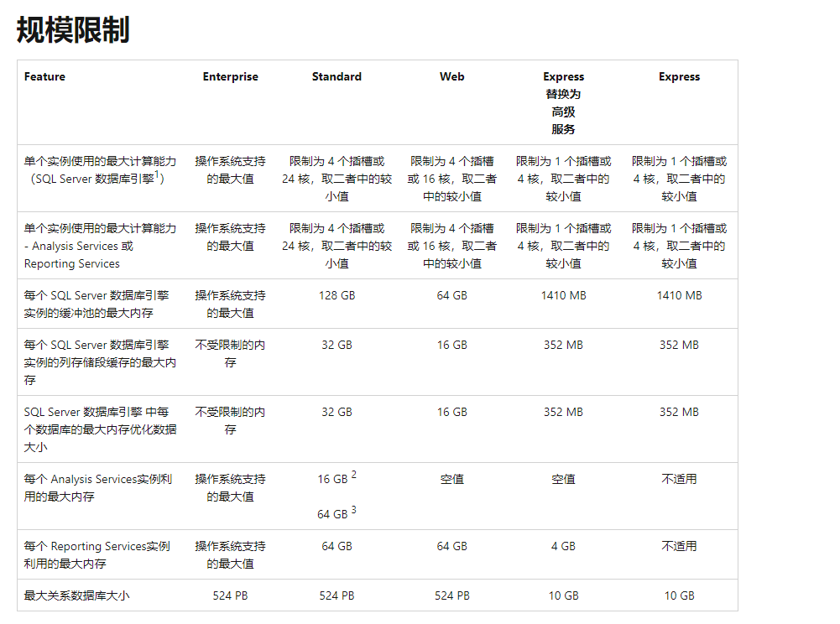Click the Analysis Services 或 Reporting Services row label
This screenshot has width=840, height=624.
(x=100, y=246)
